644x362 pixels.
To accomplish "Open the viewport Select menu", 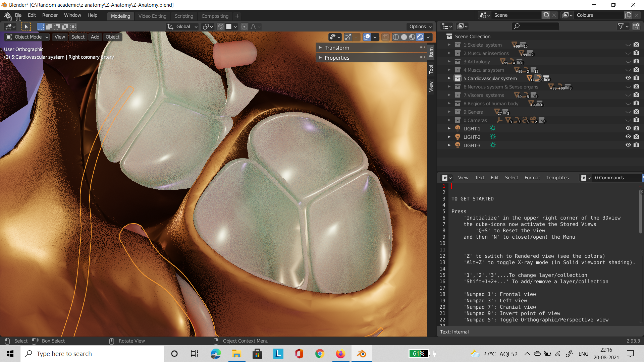I will [x=78, y=37].
